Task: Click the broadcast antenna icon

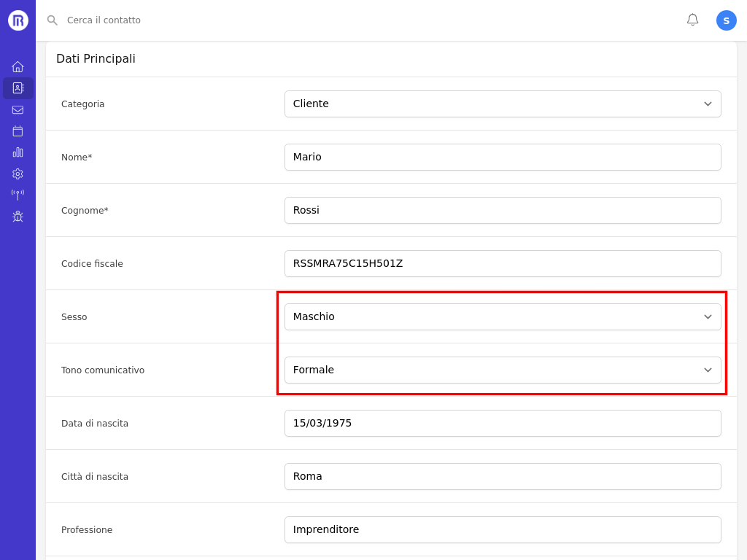Action: pyautogui.click(x=18, y=195)
